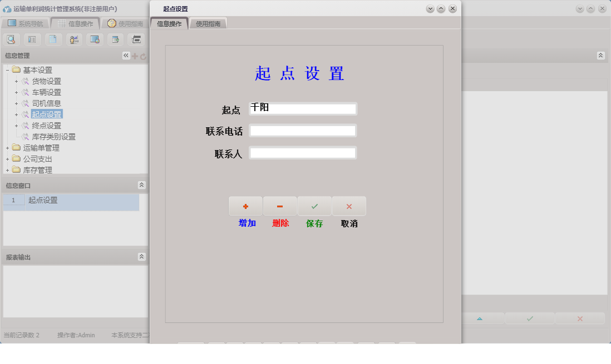Switch to the 使用指南 tab in the dialog

click(x=207, y=23)
